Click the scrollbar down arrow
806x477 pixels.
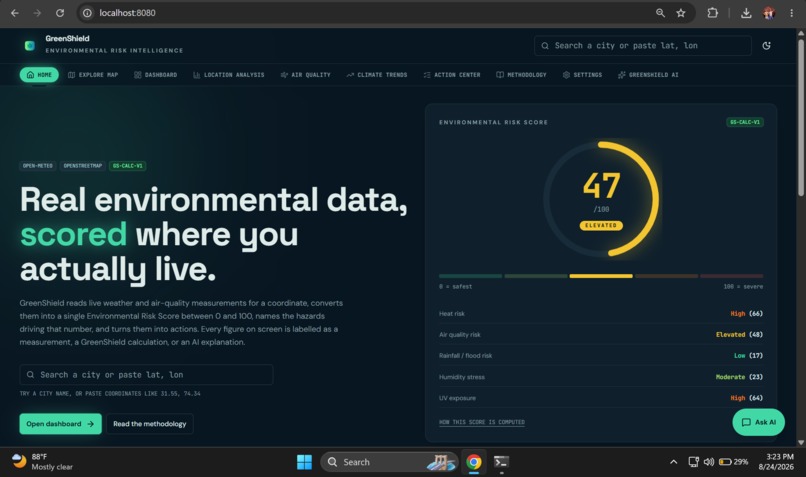pyautogui.click(x=801, y=442)
